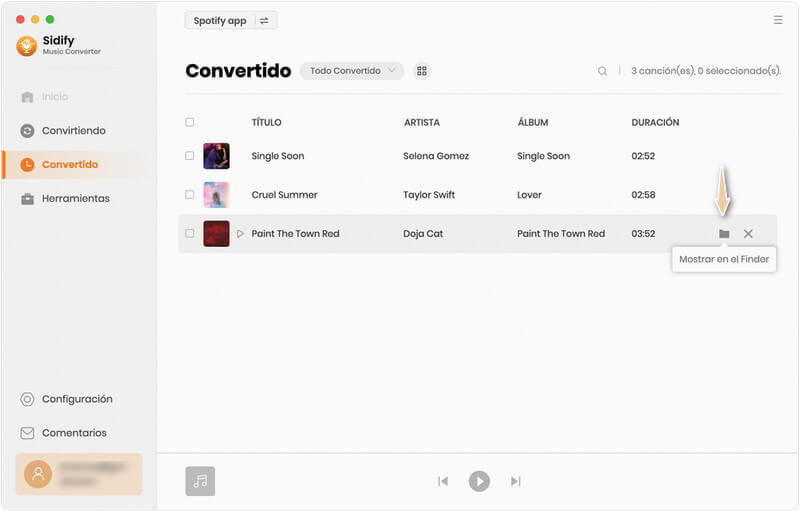Expand the Todo Convertido dropdown
The width and height of the screenshot is (800, 511).
pos(352,70)
